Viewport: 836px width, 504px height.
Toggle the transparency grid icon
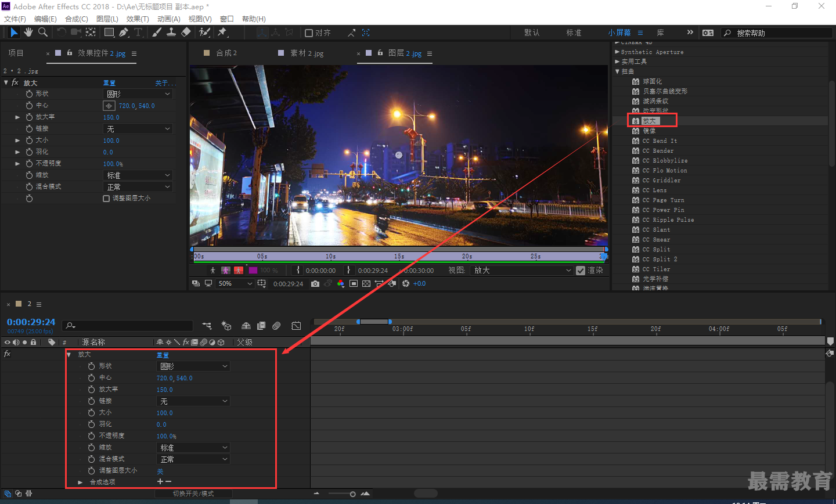point(366,283)
